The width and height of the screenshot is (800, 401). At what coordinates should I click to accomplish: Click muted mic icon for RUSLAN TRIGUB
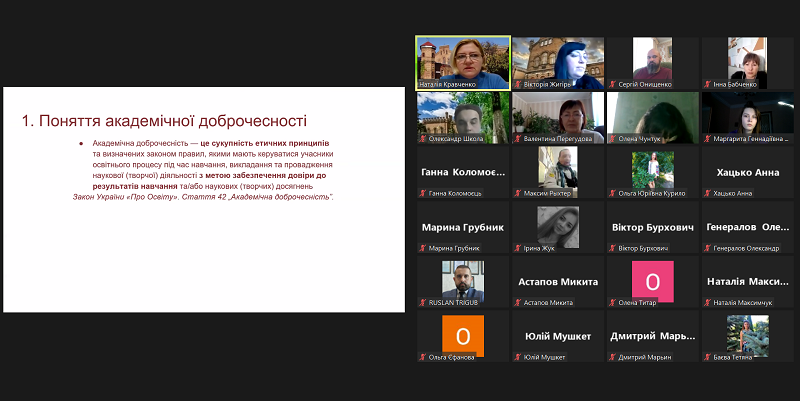coord(424,302)
